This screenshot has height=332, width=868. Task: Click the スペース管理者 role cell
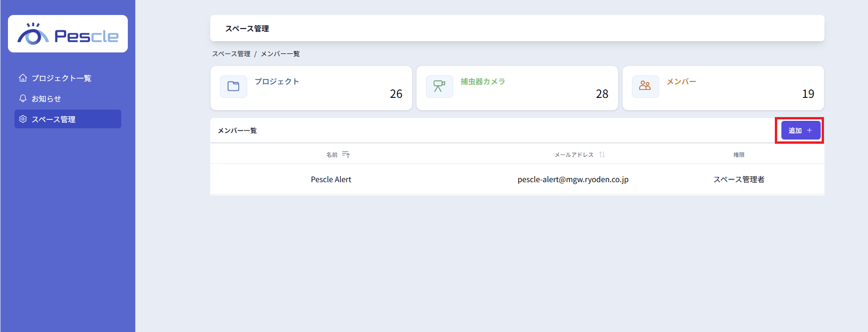(739, 179)
